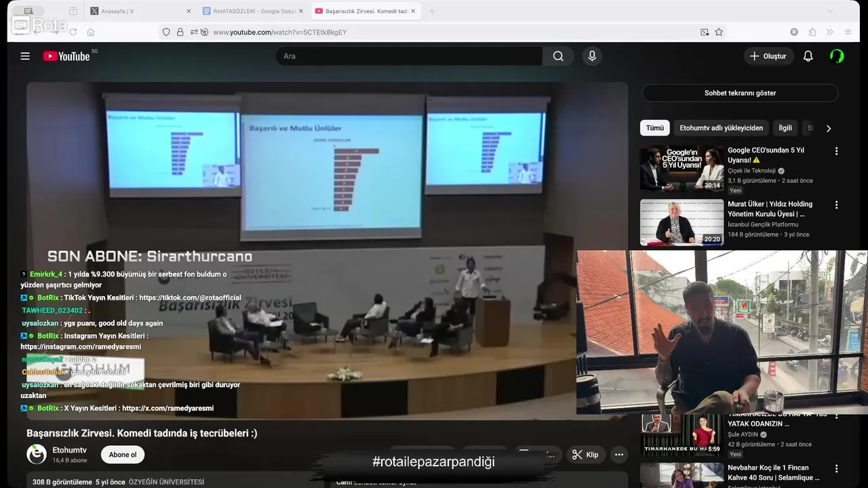
Task: Click the padlock site security icon
Action: pyautogui.click(x=180, y=32)
